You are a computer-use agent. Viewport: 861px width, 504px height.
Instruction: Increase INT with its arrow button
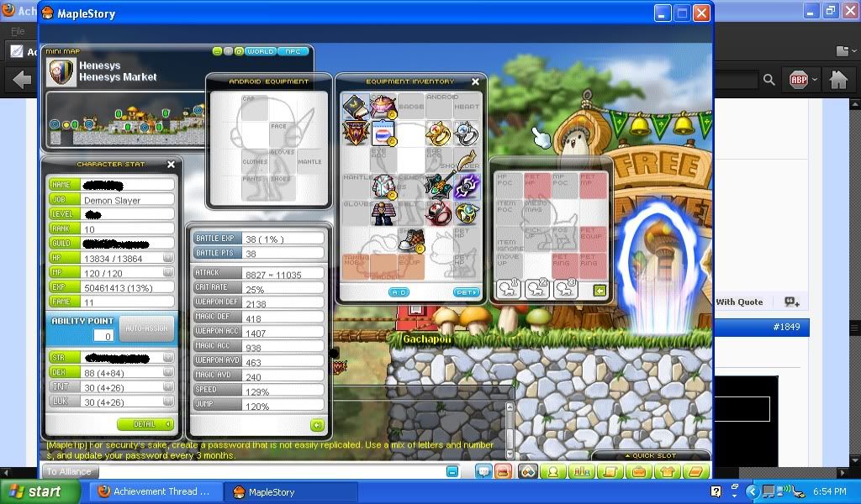[168, 386]
